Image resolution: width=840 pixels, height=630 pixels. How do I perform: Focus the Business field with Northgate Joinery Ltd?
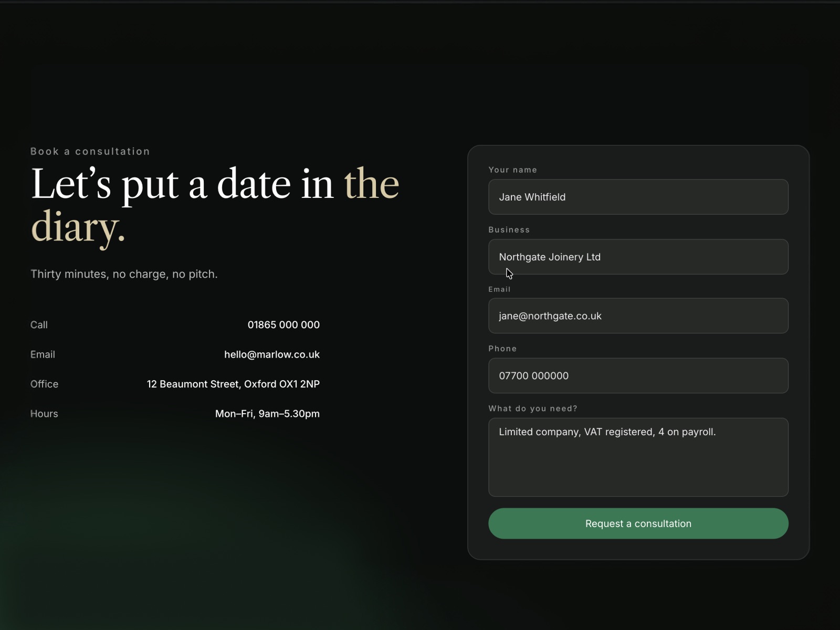[638, 257]
